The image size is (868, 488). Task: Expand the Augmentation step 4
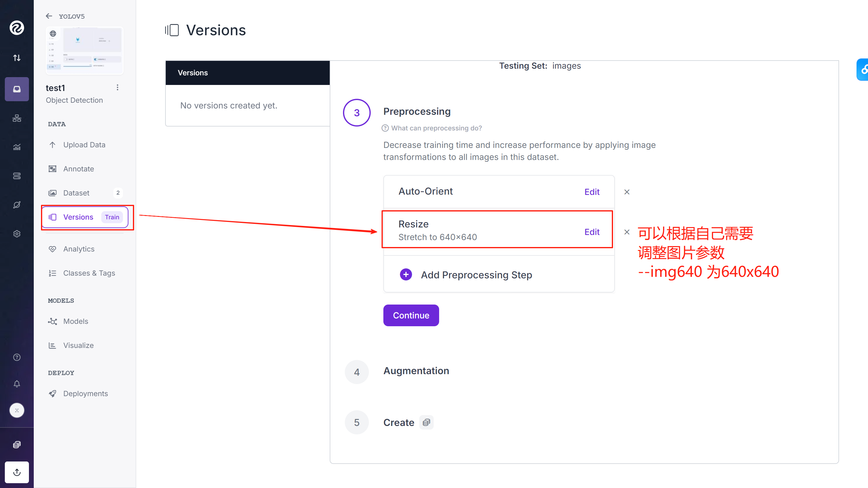[x=416, y=371]
